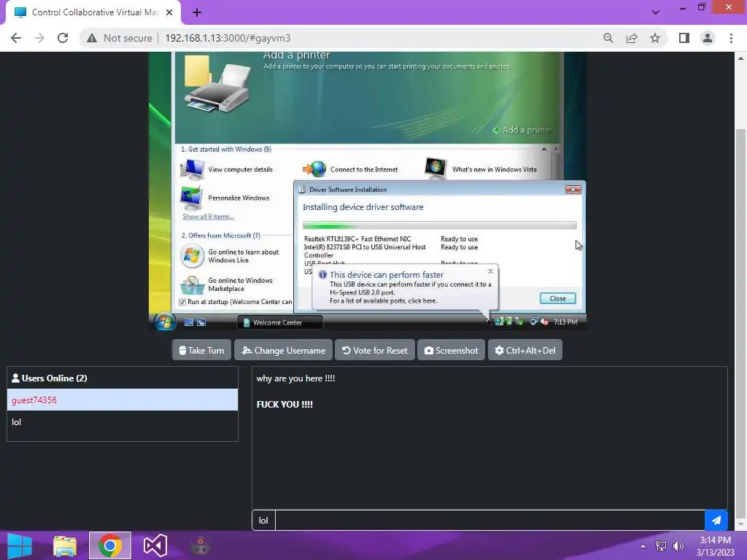Viewport: 747px width, 560px height.
Task: Click the Vista Start orb in VM
Action: tap(164, 322)
